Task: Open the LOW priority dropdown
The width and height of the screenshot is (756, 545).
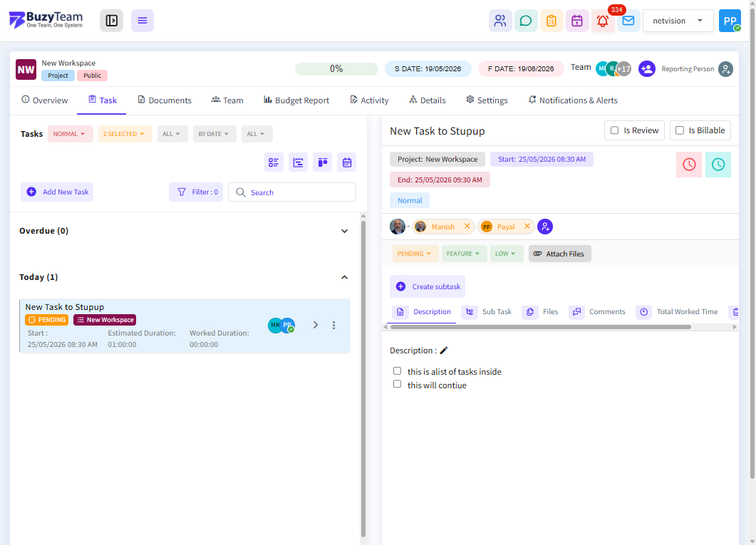Action: pos(506,254)
